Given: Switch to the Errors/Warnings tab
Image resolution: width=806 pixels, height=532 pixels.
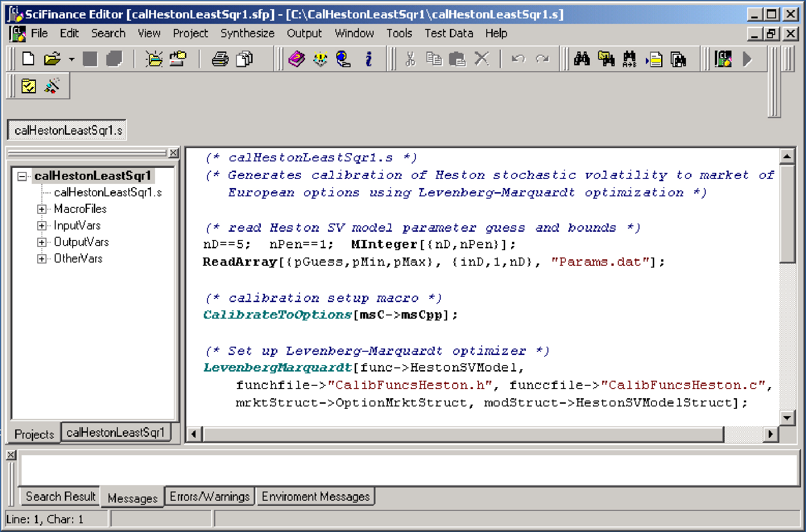Looking at the screenshot, I should pos(209,497).
